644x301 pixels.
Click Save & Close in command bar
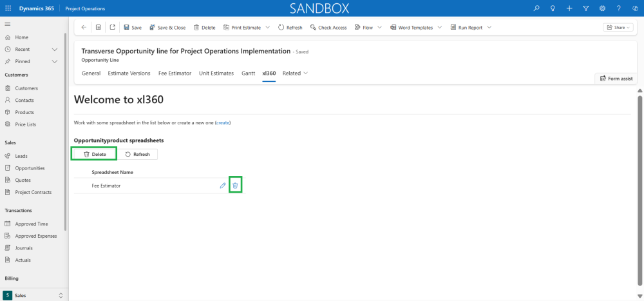tap(167, 28)
